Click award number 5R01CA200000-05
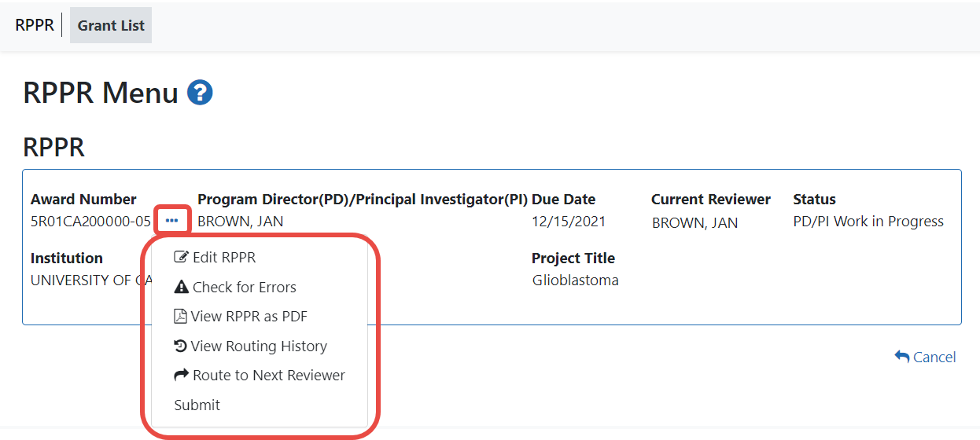Viewport: 980px width, 440px height. [x=90, y=222]
